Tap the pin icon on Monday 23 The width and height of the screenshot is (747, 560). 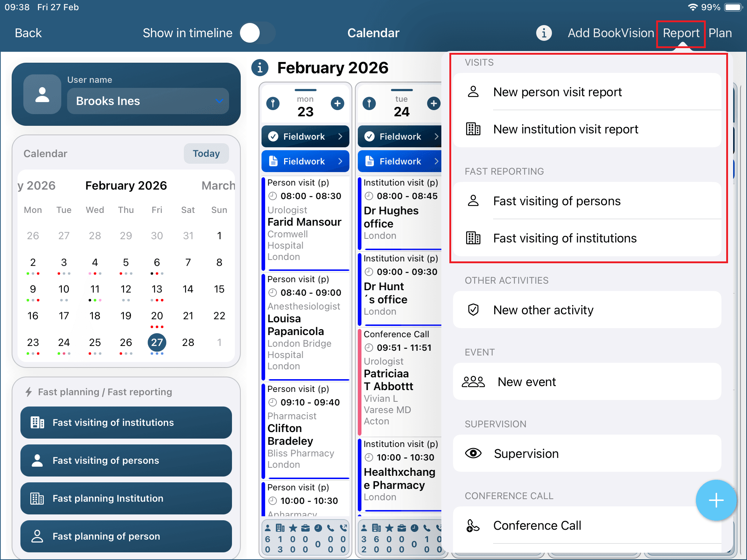[273, 104]
